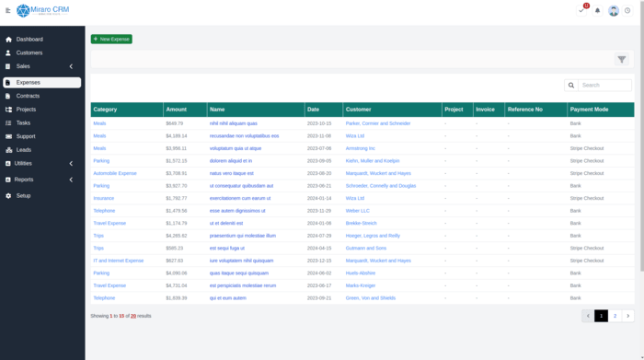The height and width of the screenshot is (360, 644).
Task: Click the Utilities icon in sidebar
Action: point(7,164)
